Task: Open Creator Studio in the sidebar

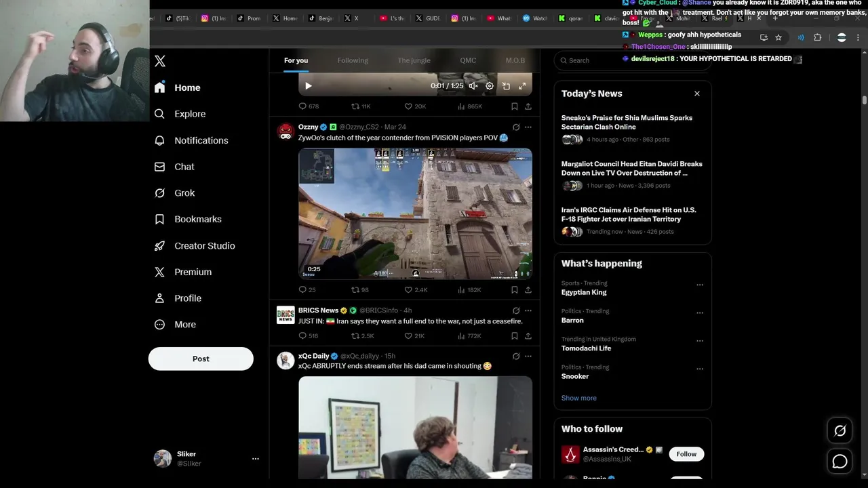Action: [195, 246]
